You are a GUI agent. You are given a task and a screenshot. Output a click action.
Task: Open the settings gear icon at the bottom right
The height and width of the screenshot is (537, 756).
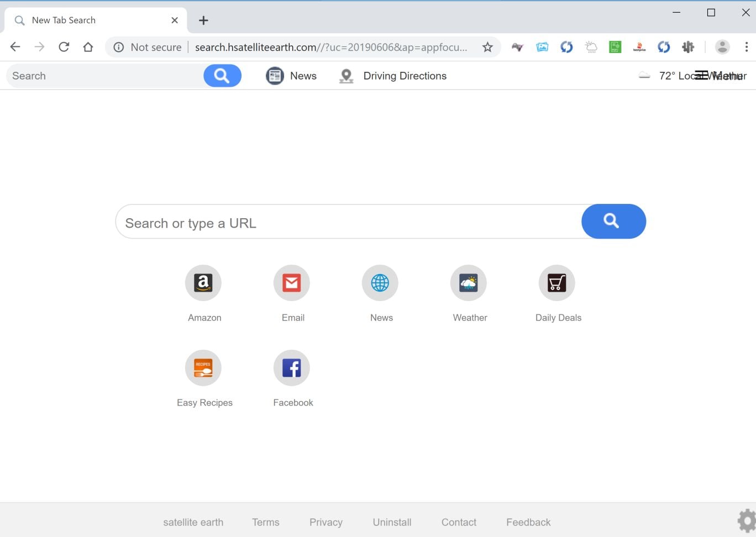click(x=747, y=521)
